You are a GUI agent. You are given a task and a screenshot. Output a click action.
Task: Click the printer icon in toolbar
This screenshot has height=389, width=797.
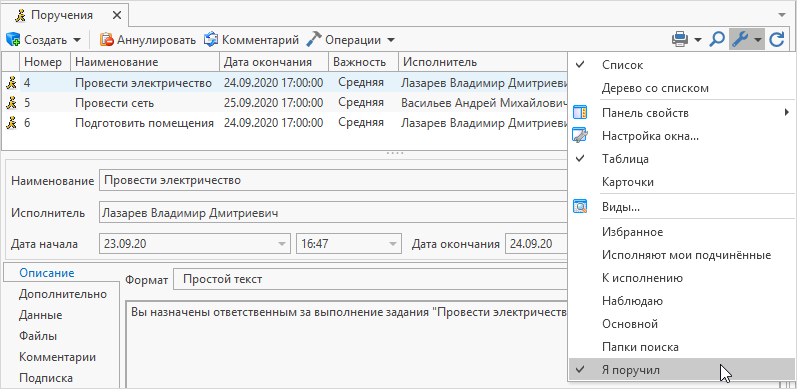pyautogui.click(x=680, y=39)
